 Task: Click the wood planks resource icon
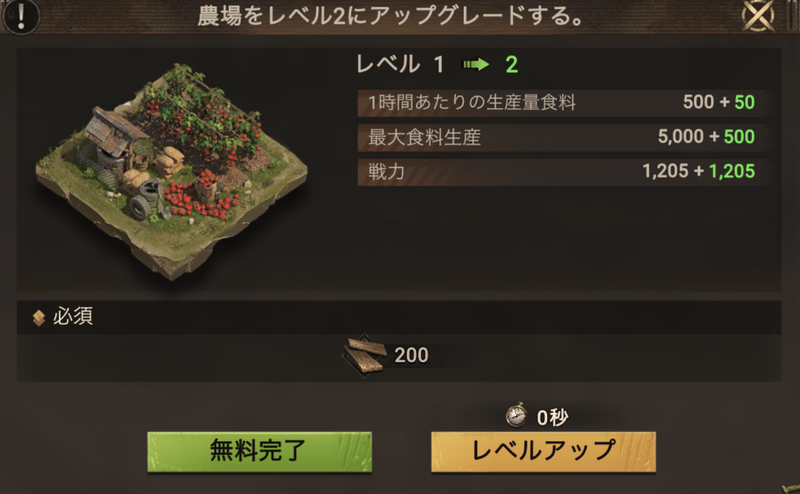365,355
